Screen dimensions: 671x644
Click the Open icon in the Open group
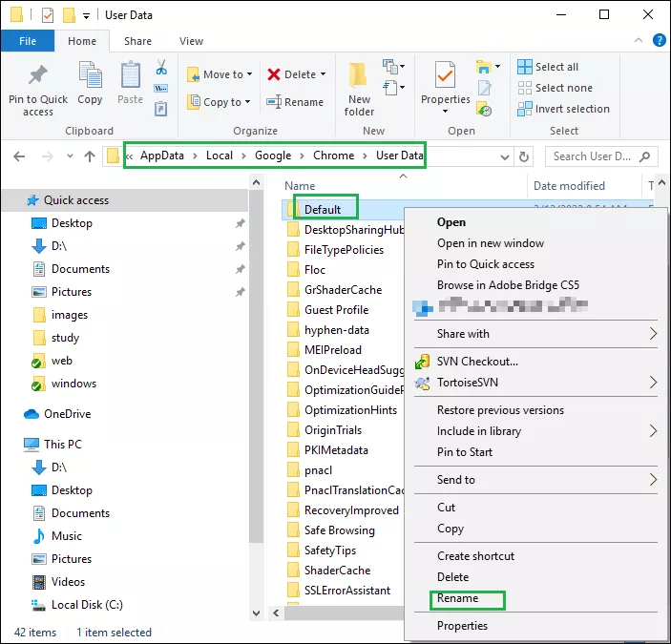pyautogui.click(x=484, y=67)
